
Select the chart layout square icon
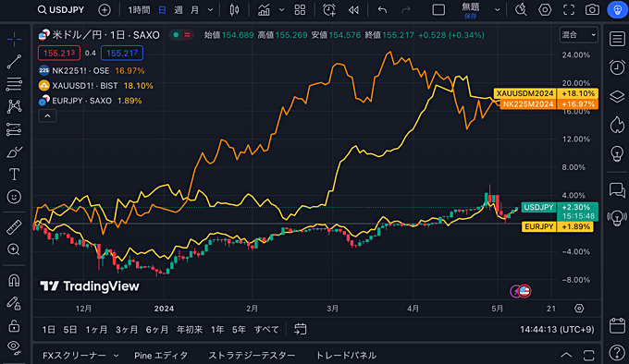[x=438, y=10]
